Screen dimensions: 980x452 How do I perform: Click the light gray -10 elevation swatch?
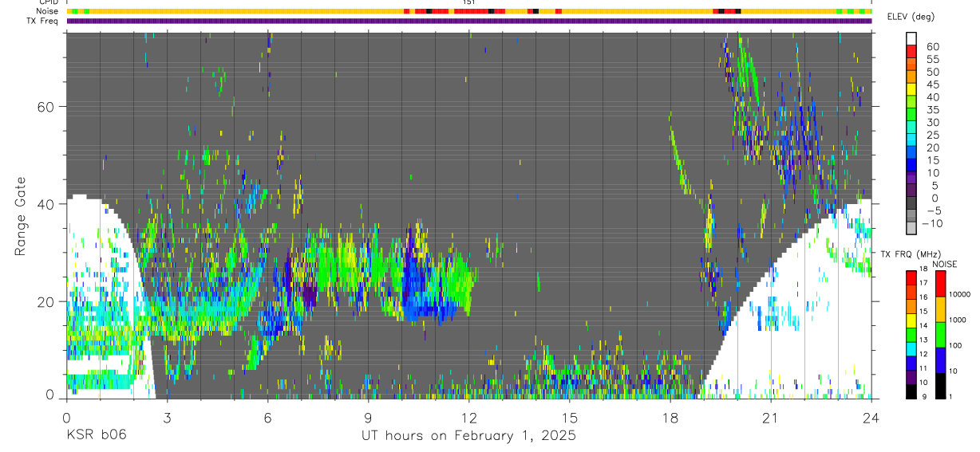click(x=912, y=230)
